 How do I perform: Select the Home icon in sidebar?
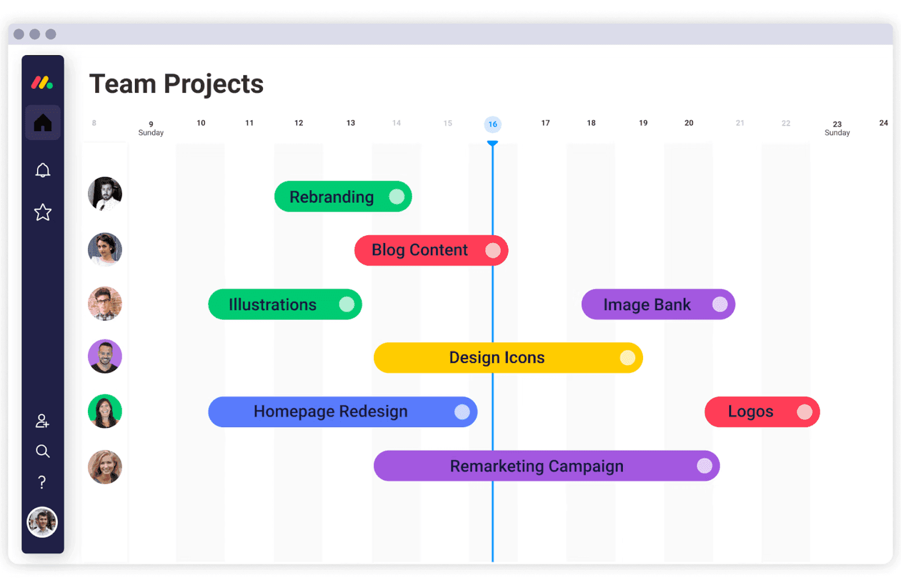click(x=42, y=122)
